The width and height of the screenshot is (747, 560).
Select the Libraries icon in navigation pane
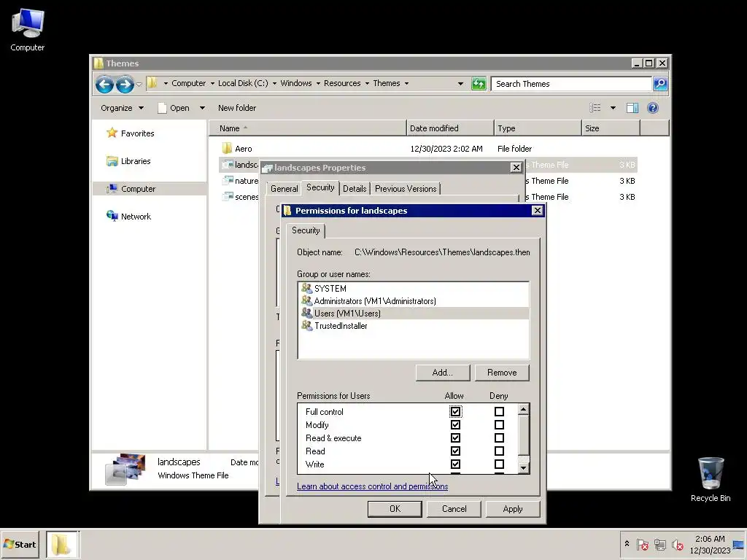pos(112,161)
